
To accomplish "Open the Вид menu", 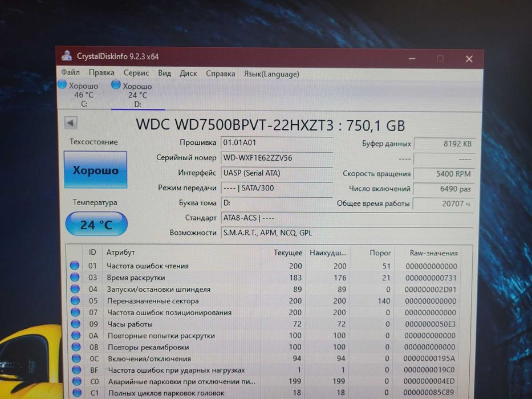I will [165, 73].
